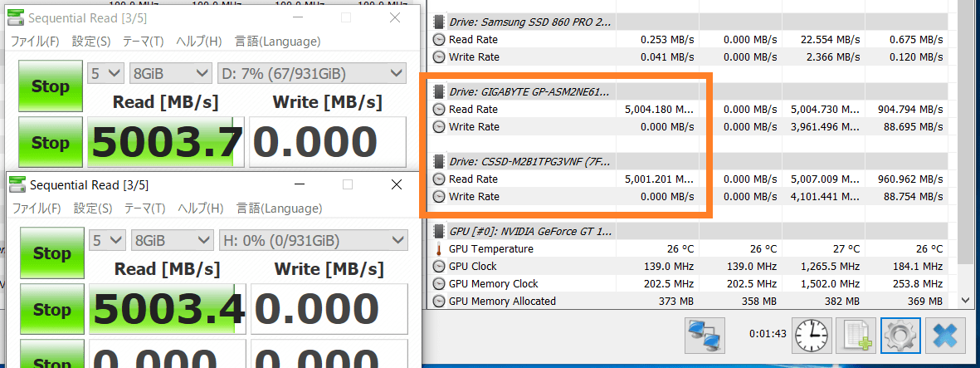
Task: Click the 5003.7 read result field
Action: [165, 142]
